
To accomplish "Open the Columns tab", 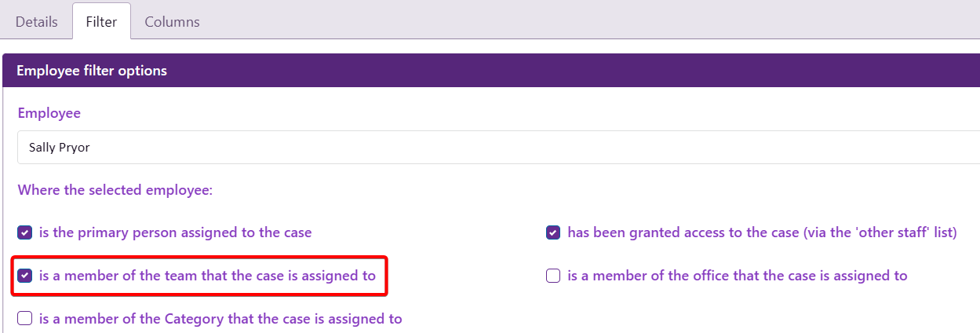I will (x=172, y=22).
